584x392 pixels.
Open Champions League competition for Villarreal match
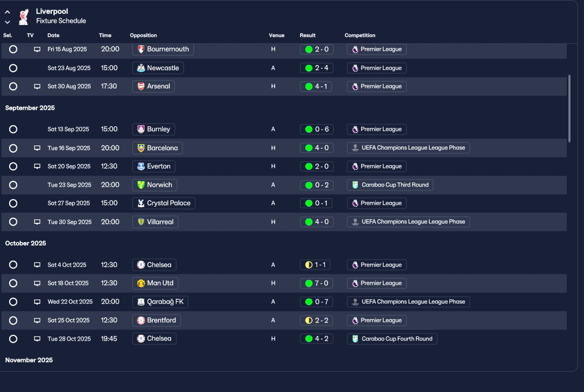pos(408,222)
